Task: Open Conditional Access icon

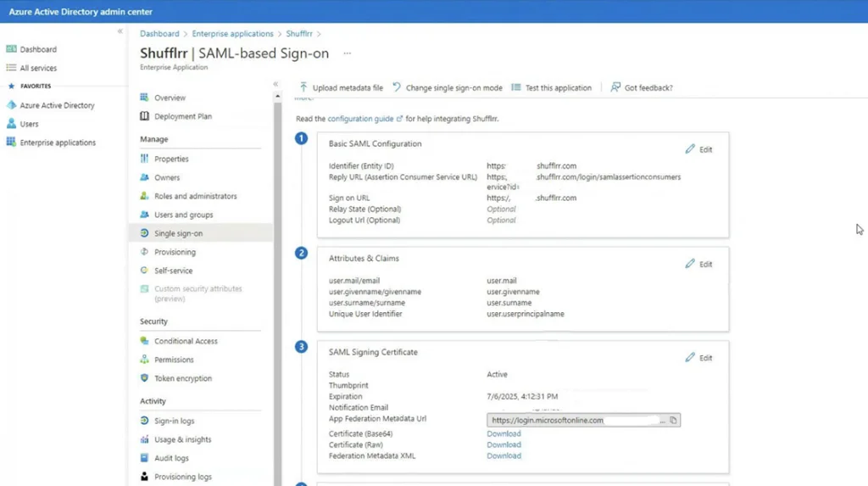Action: (x=144, y=341)
